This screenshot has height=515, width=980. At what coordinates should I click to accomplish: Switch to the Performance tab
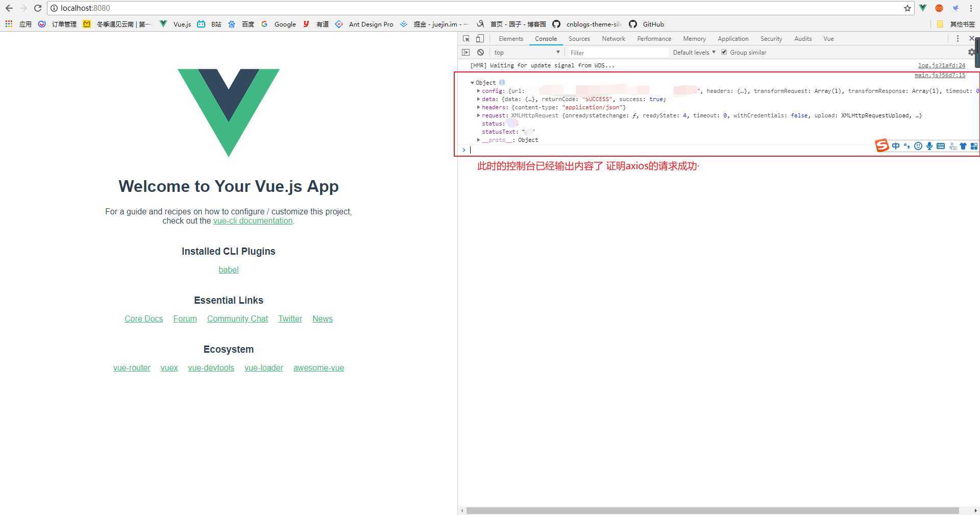(x=654, y=39)
